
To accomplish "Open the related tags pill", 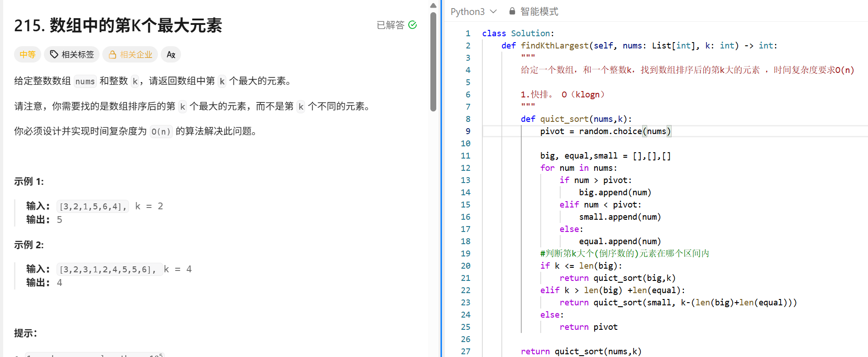I will tap(72, 54).
